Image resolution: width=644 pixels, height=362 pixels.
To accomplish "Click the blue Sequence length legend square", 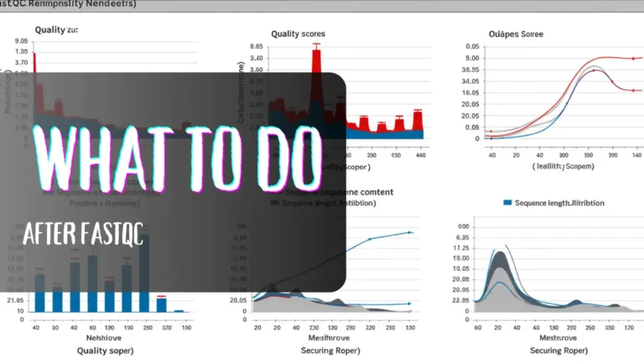I will (507, 203).
